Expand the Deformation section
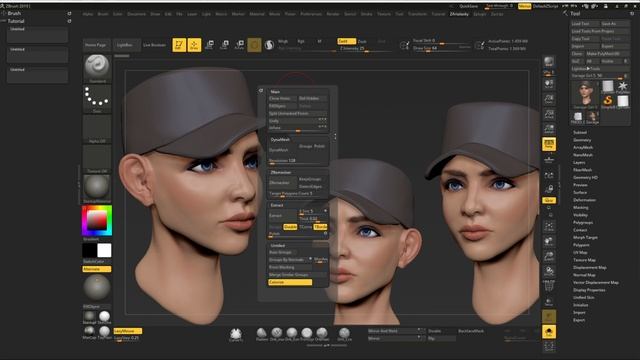Screen dimensions: 640x360 584,200
